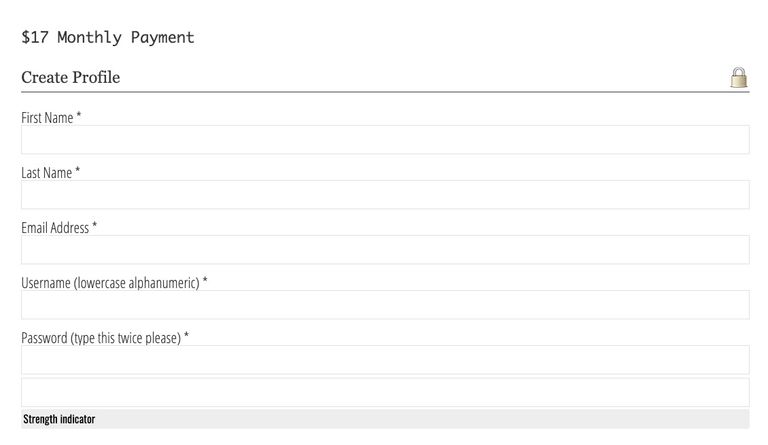Screen dimensions: 768x445
Task: Click the "Email Address" label text
Action: pyautogui.click(x=55, y=228)
